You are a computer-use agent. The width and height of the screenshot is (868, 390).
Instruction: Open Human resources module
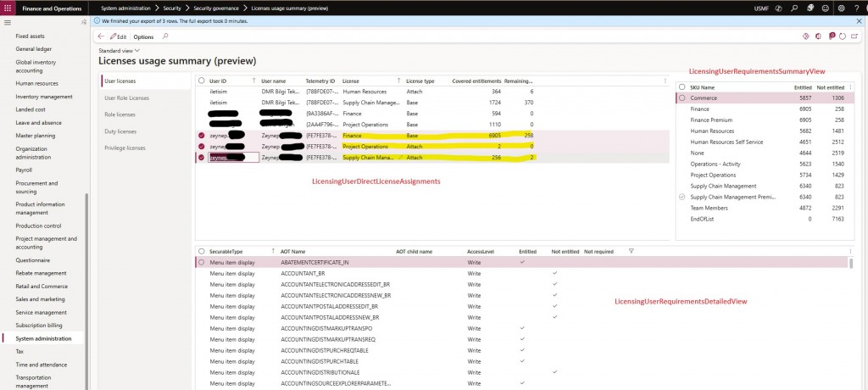pos(37,84)
